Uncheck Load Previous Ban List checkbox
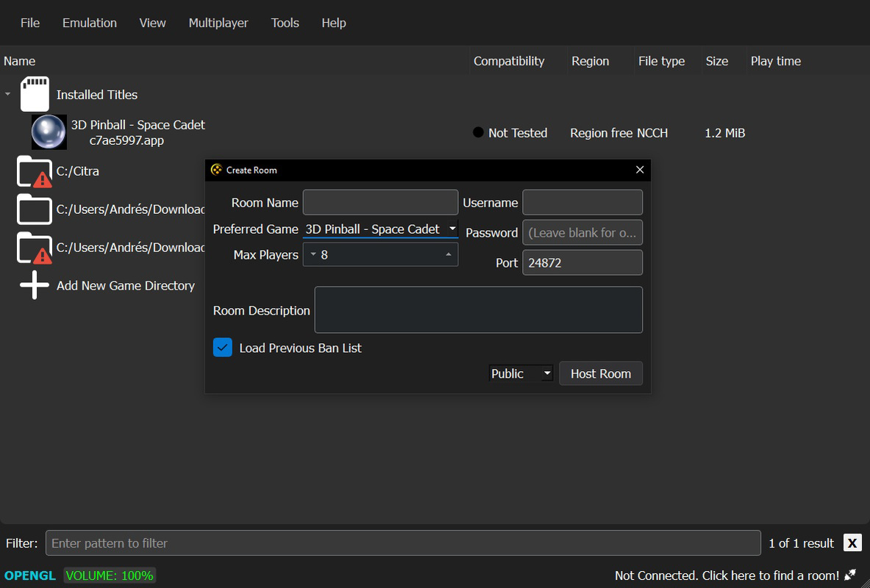This screenshot has height=588, width=870. coord(223,348)
